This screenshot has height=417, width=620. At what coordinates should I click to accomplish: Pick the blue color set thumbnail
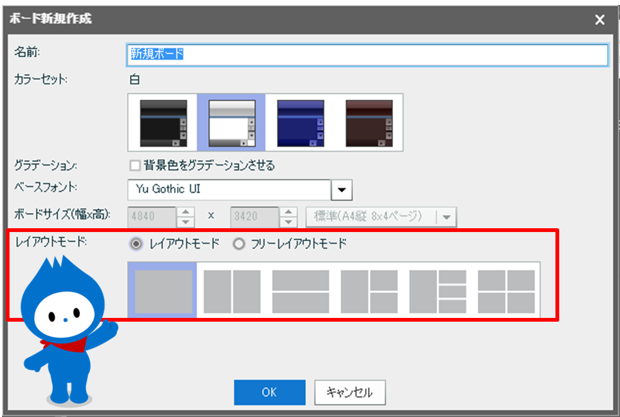[x=300, y=122]
